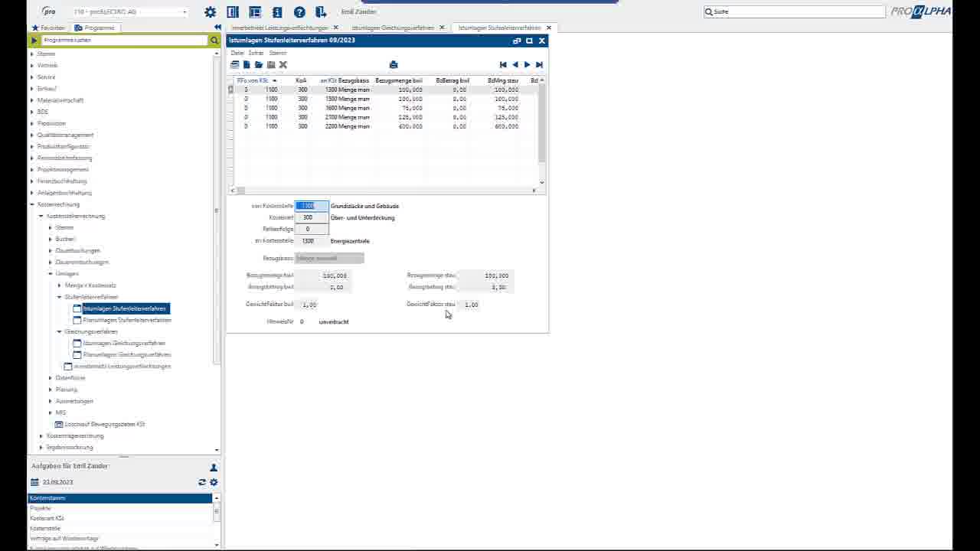Click the magnifier icon in program search
This screenshot has height=551, width=980.
214,40
